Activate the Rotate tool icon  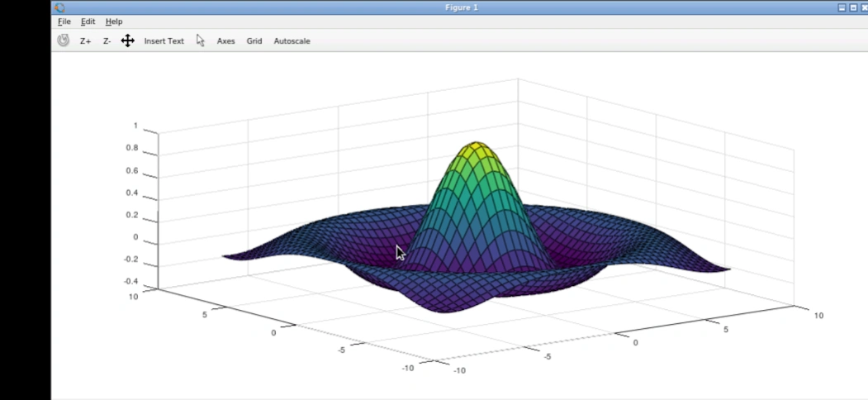click(x=64, y=40)
